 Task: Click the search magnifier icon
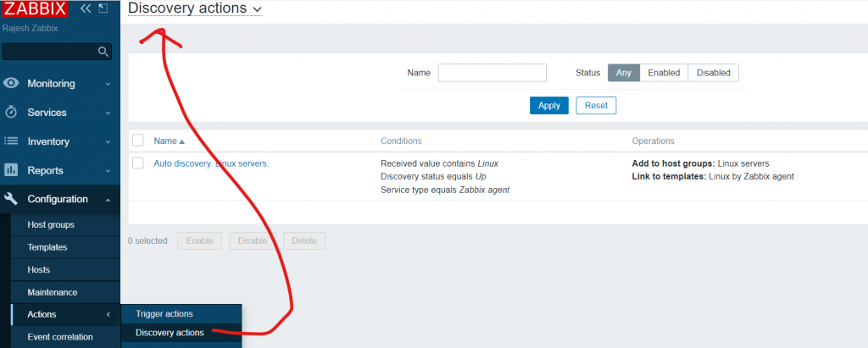(103, 52)
